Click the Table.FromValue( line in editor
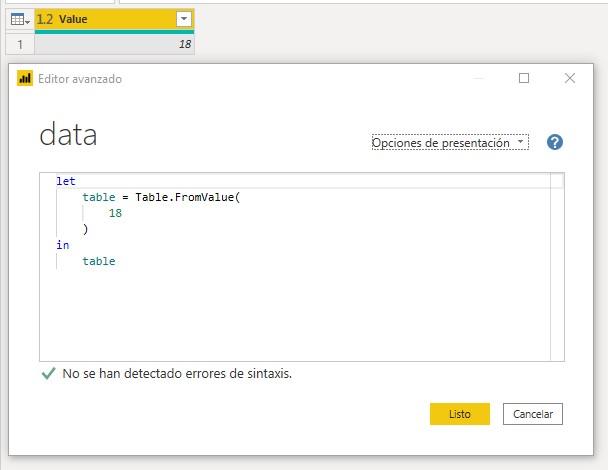The height and width of the screenshot is (470, 608). coord(161,197)
